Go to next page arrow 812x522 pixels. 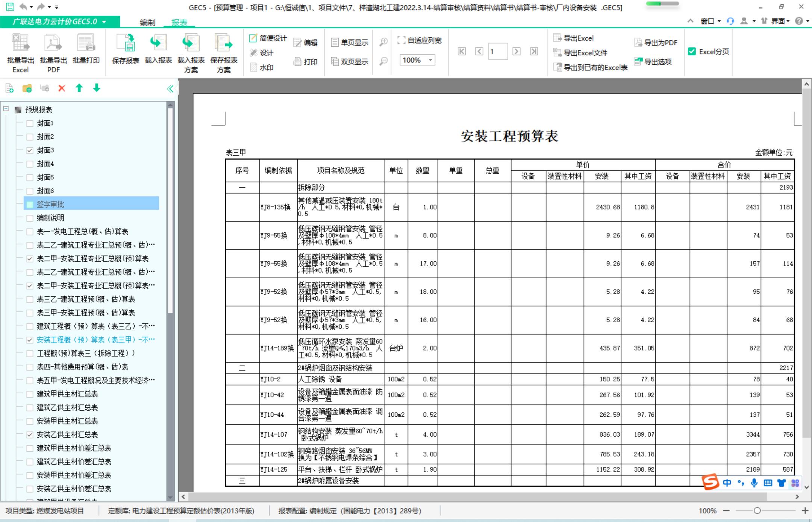click(x=517, y=52)
